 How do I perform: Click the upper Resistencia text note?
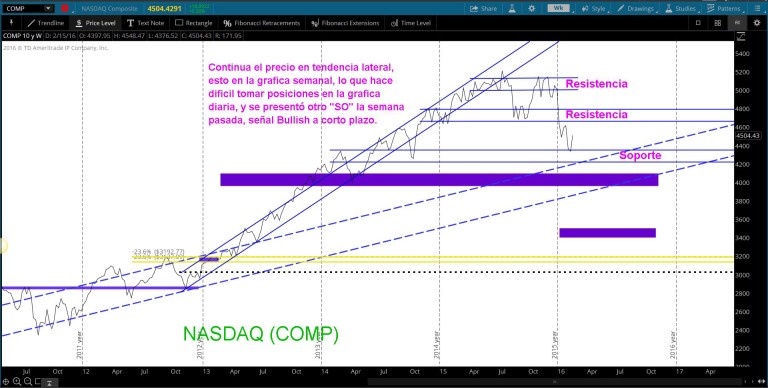tap(596, 84)
